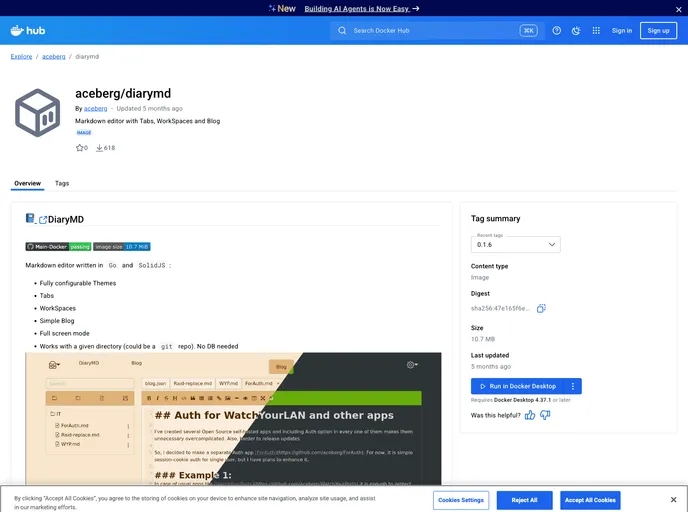Click the IMAGE label badge
688x512 pixels.
point(84,132)
